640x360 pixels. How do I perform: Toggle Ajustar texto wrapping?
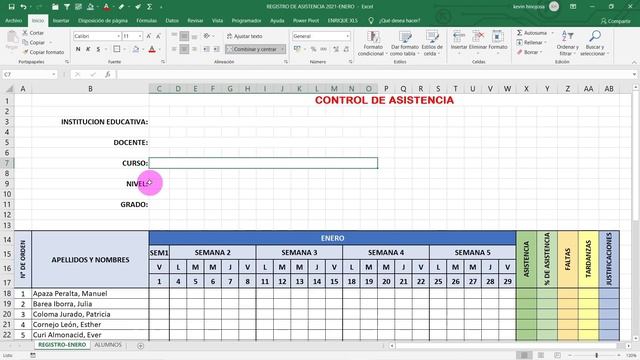tap(244, 36)
